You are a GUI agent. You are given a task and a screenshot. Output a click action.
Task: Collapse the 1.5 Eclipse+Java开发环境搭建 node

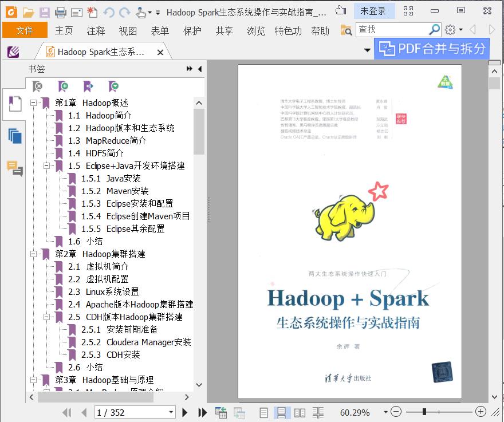point(46,166)
